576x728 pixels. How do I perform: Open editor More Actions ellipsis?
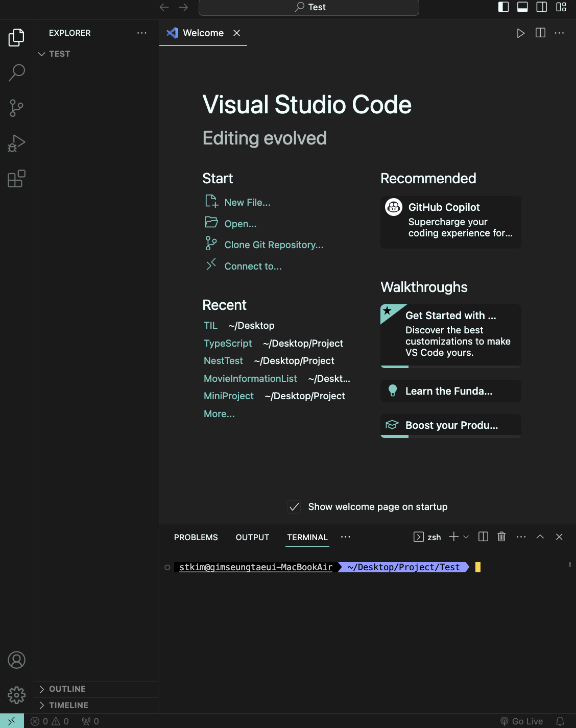560,33
